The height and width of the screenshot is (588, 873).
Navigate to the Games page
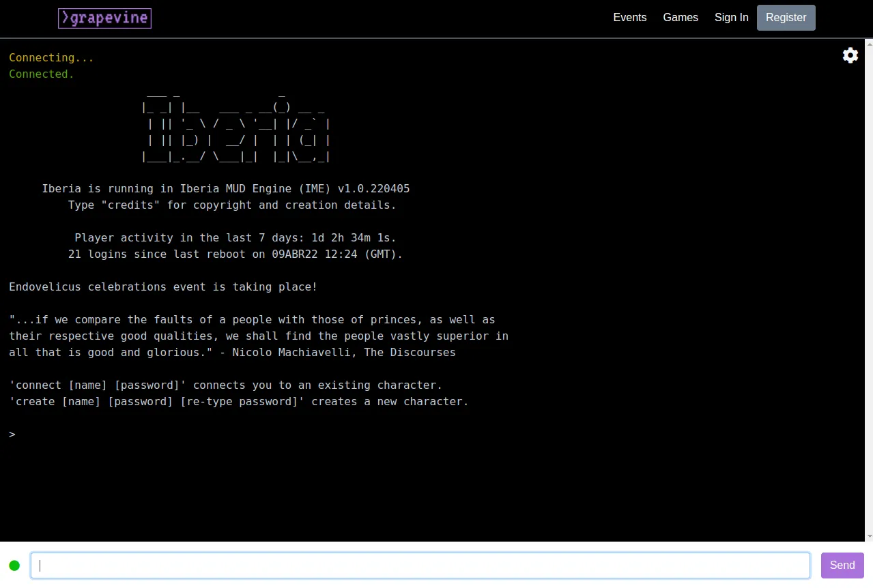(x=680, y=17)
